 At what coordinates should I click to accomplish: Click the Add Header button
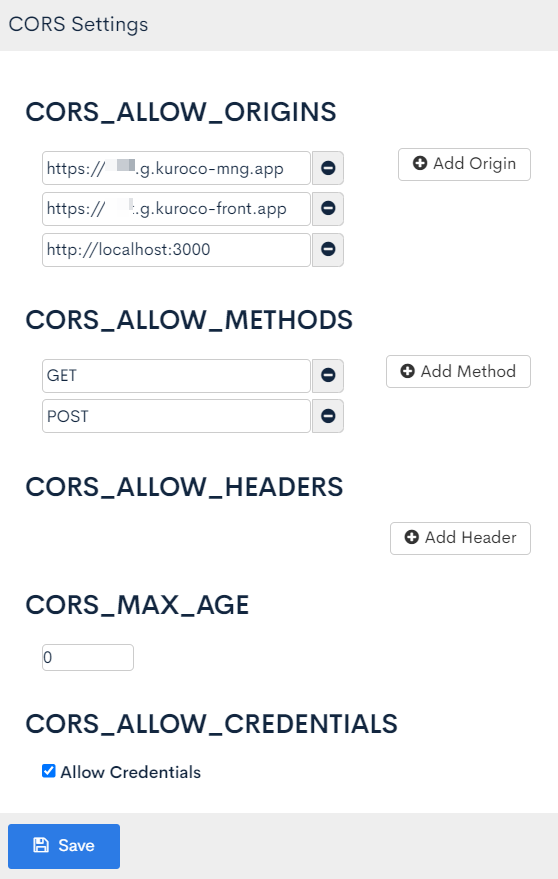tap(460, 538)
